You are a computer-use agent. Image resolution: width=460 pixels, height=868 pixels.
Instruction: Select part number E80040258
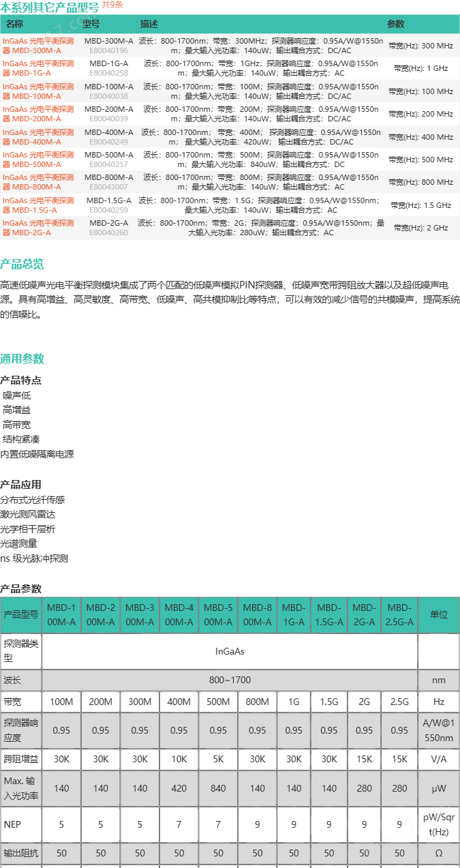click(109, 73)
